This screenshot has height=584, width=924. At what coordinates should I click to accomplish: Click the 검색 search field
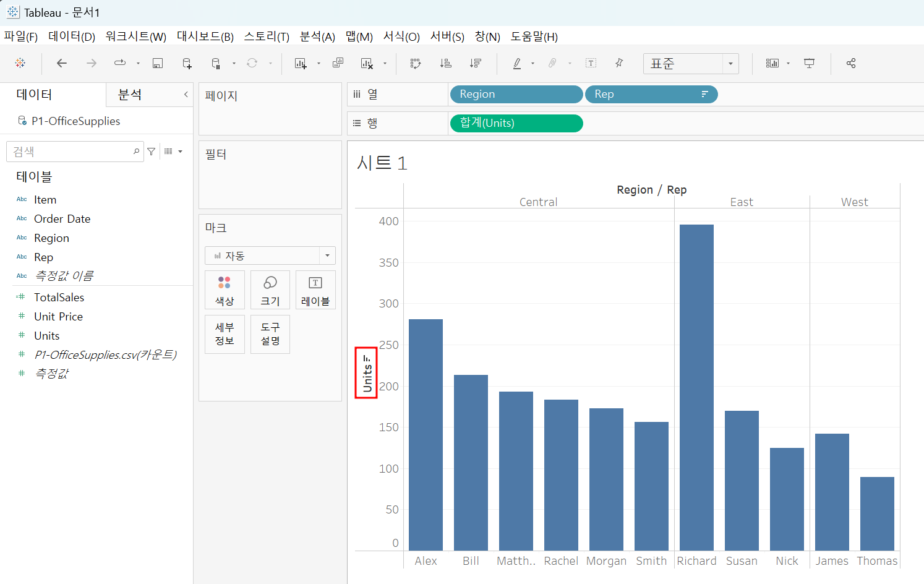click(75, 152)
